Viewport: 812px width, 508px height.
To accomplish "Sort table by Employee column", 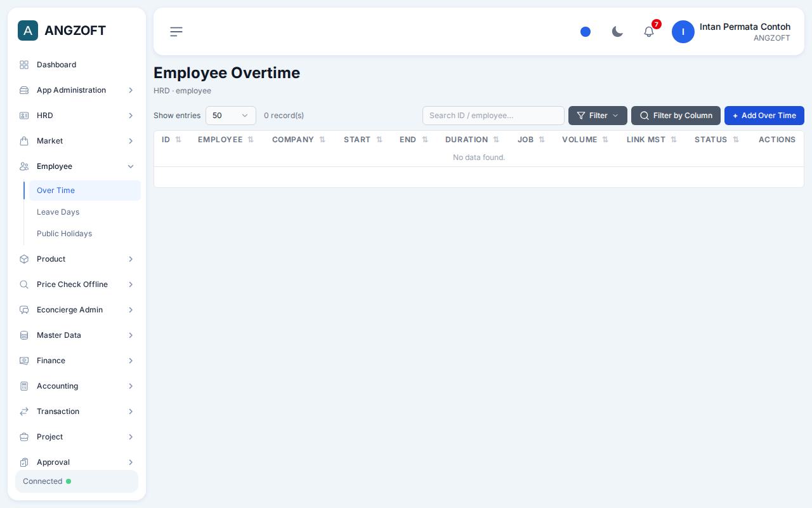I will (x=226, y=140).
